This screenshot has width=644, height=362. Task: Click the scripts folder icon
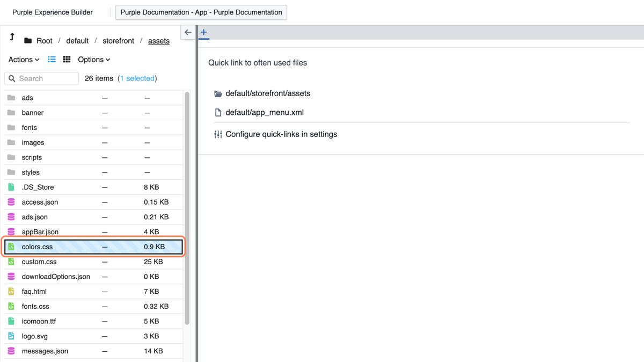pyautogui.click(x=11, y=157)
